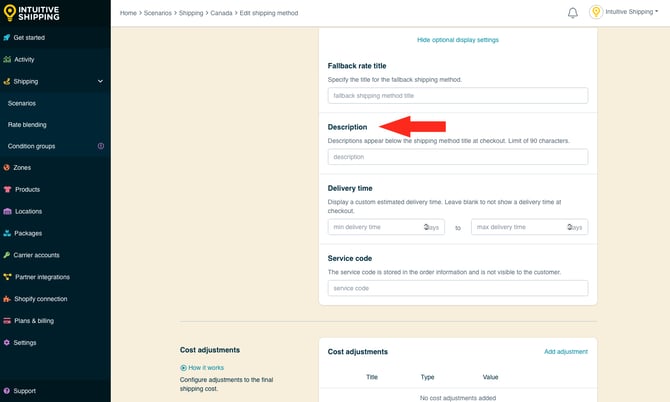
Task: Focus the service code input field
Action: pyautogui.click(x=458, y=288)
